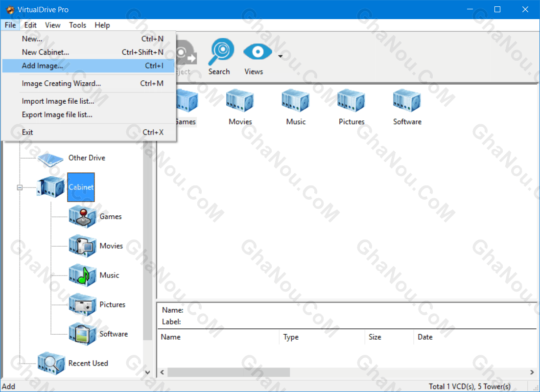
Task: Open the Edit menu
Action: 30,25
